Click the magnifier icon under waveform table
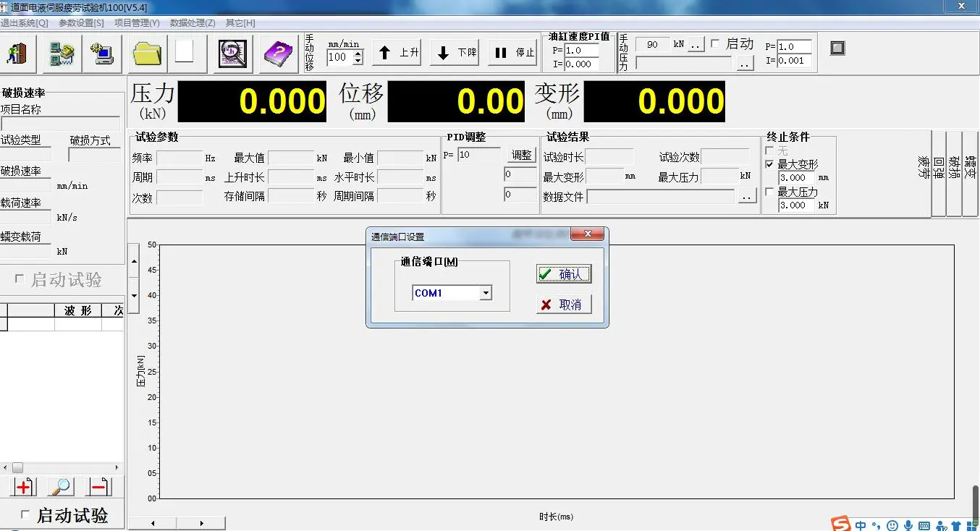This screenshot has height=531, width=980. point(61,487)
